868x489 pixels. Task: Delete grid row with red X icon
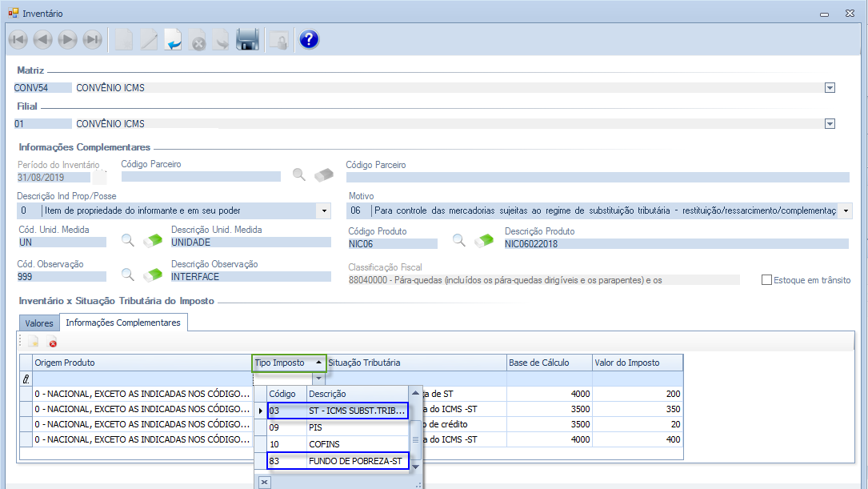coord(53,343)
